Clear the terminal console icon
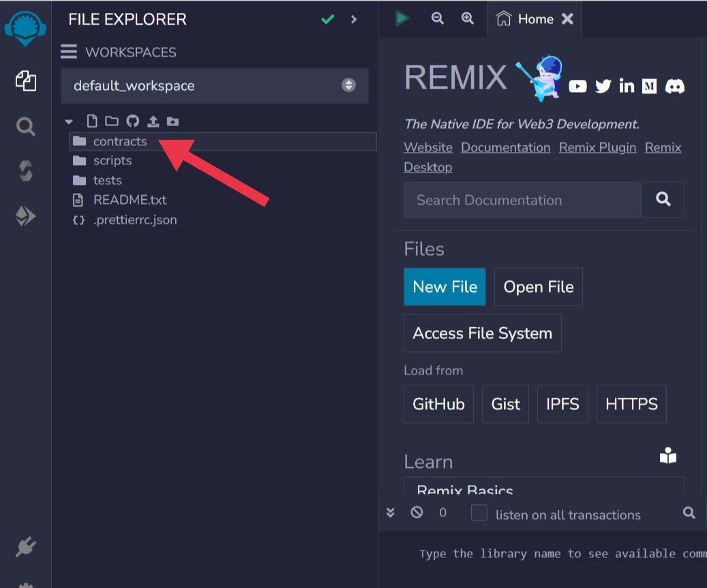The width and height of the screenshot is (707, 588). tap(417, 512)
